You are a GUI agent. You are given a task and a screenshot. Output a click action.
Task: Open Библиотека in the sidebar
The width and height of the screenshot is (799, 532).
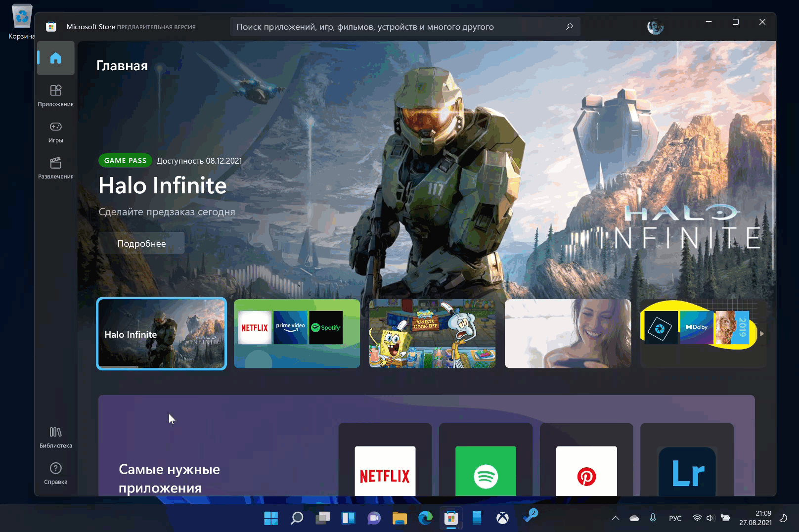tap(56, 438)
